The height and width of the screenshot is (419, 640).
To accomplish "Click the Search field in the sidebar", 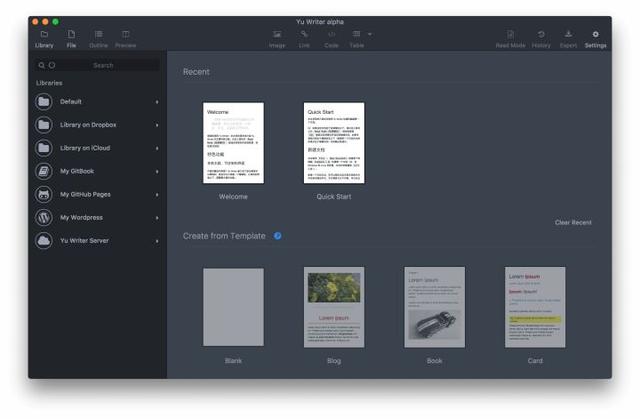I will coord(98,65).
